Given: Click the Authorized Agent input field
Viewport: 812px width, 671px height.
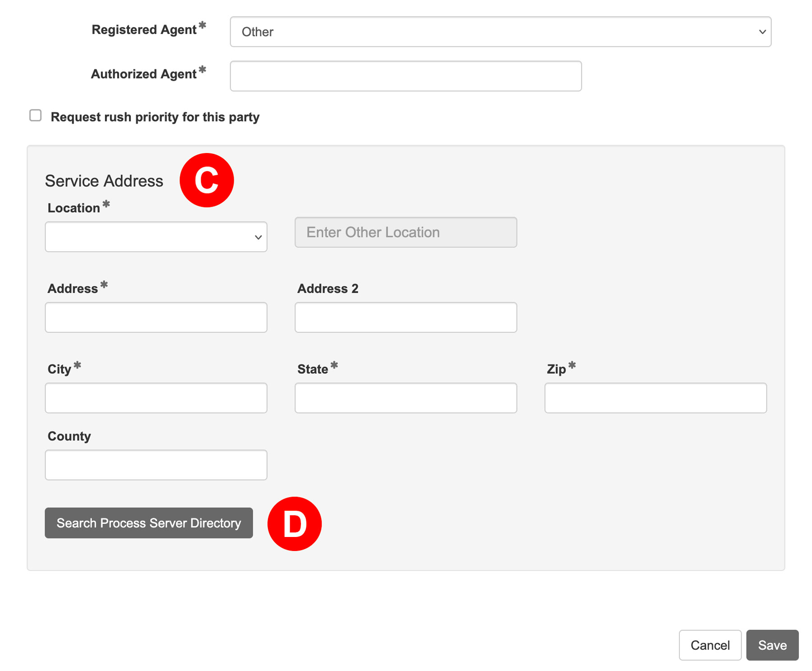Looking at the screenshot, I should 406,76.
